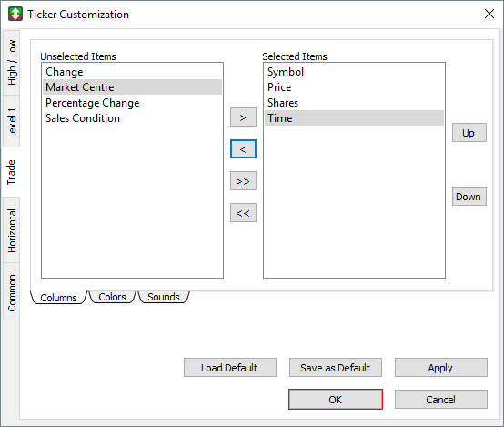Move selected item right with > button
504x427 pixels.
(x=243, y=117)
